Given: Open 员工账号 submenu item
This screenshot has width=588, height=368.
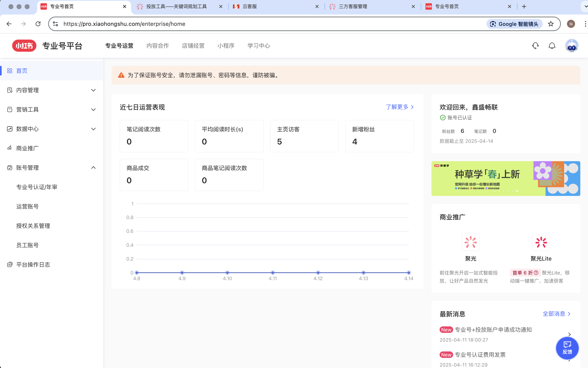Looking at the screenshot, I should point(27,245).
